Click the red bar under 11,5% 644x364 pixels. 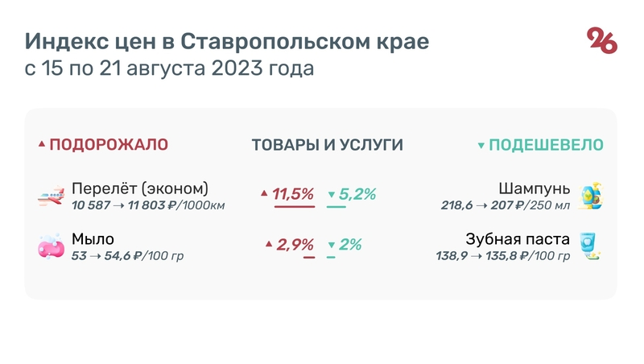tap(294, 207)
